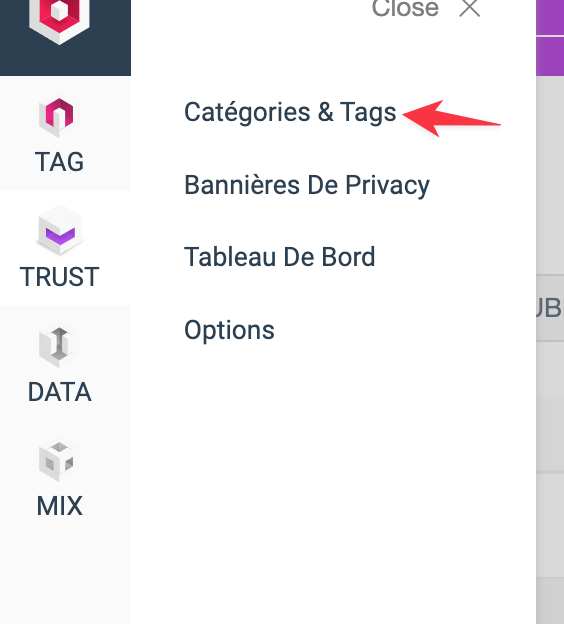This screenshot has width=564, height=624.
Task: Click the dimmed grey overlay to dismiss menu
Action: pyautogui.click(x=550, y=438)
